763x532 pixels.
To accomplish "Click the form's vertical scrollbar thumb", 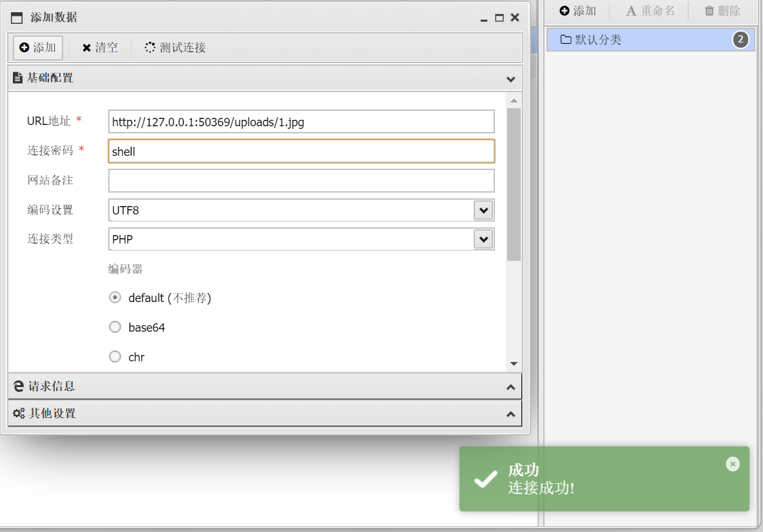I will point(514,184).
